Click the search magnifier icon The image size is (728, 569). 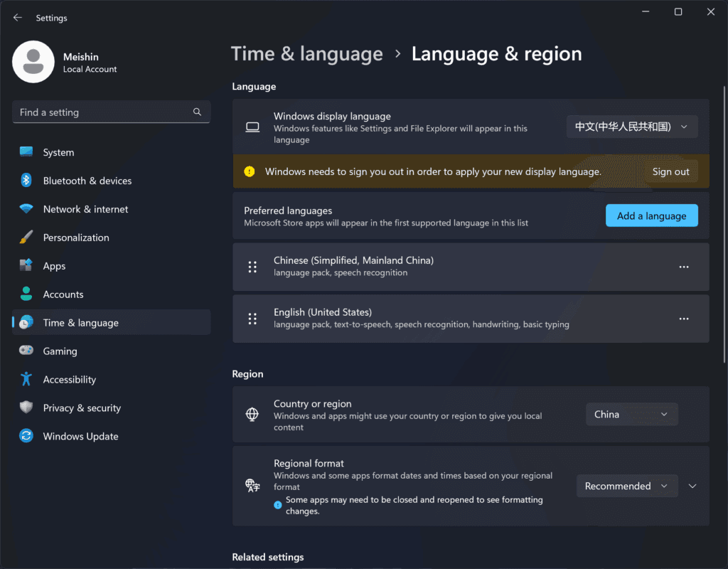(x=197, y=112)
